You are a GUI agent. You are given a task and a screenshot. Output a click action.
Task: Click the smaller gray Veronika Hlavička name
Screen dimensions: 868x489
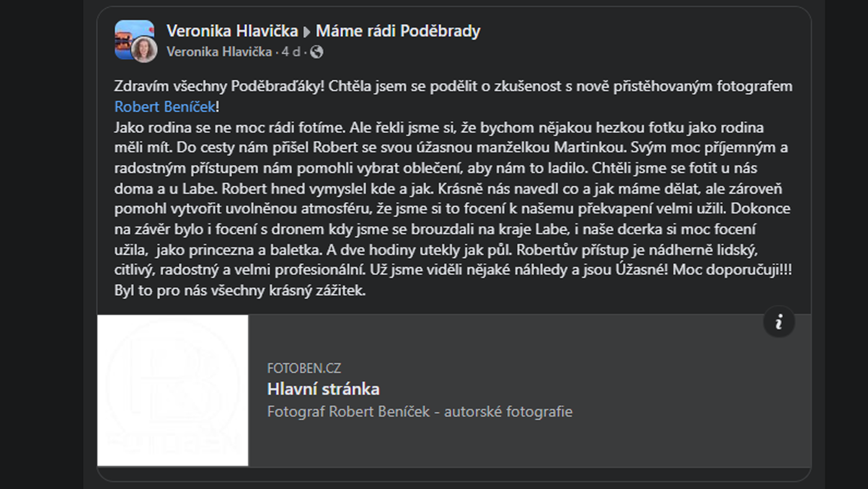pos(219,52)
